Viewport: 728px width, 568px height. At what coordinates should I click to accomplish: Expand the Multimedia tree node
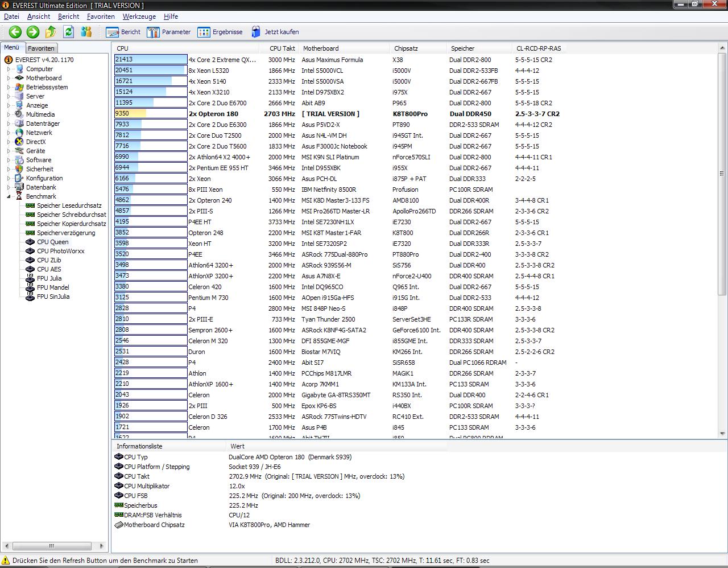click(x=9, y=114)
